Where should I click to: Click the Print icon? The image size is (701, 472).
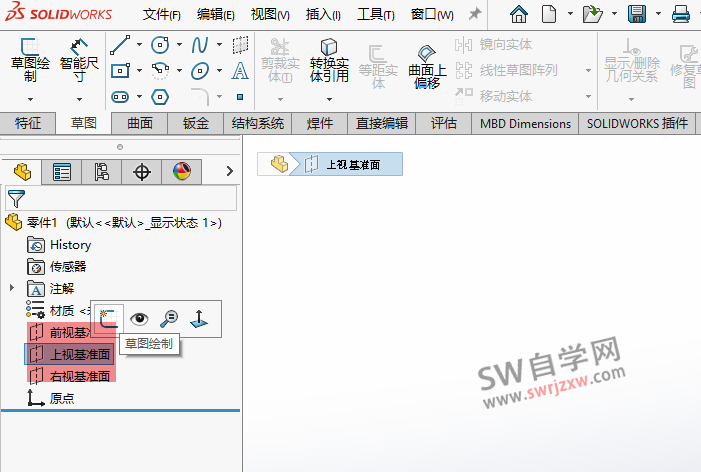(x=681, y=14)
